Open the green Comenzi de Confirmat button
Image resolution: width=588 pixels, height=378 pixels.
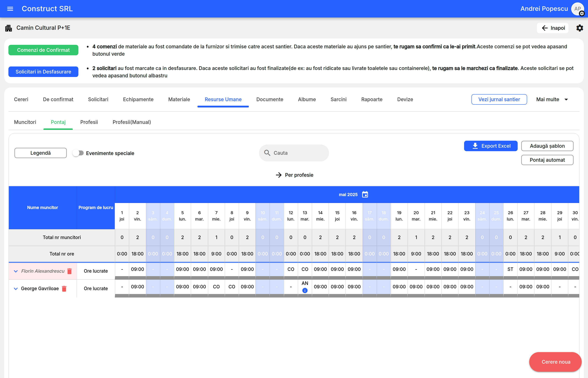click(43, 50)
